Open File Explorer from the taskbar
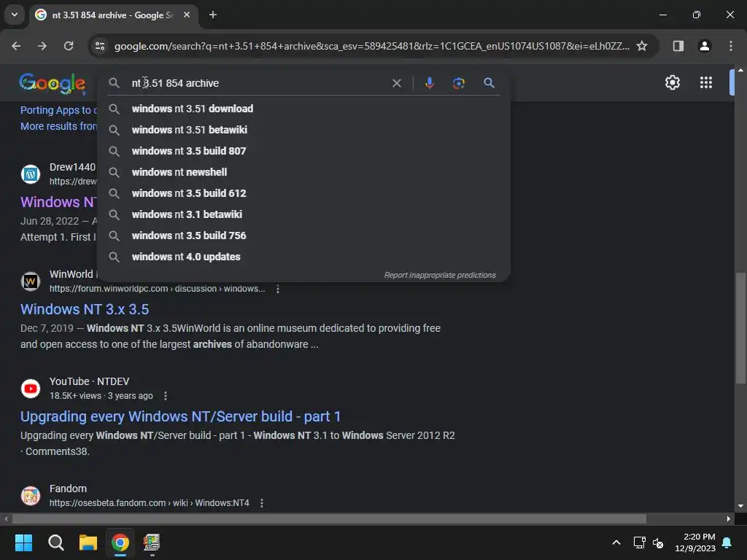Image resolution: width=747 pixels, height=560 pixels. (88, 542)
